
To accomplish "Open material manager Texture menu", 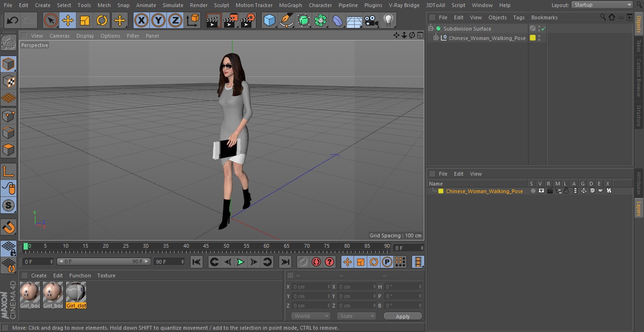I will pos(107,275).
